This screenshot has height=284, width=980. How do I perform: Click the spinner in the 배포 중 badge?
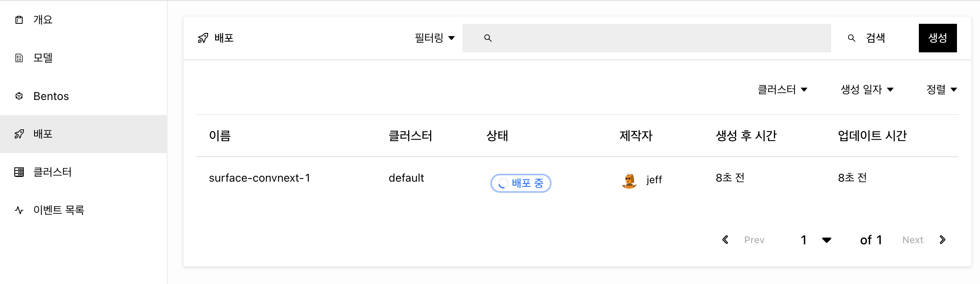pyautogui.click(x=503, y=183)
